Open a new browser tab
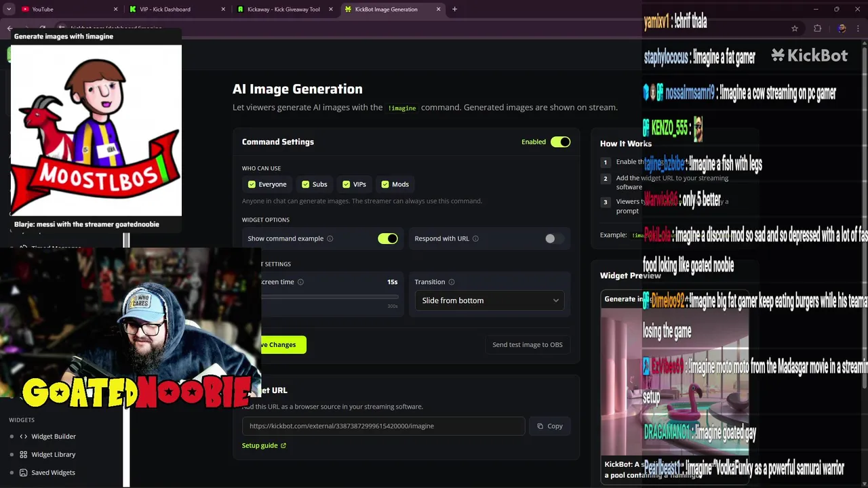The height and width of the screenshot is (488, 868). click(454, 9)
